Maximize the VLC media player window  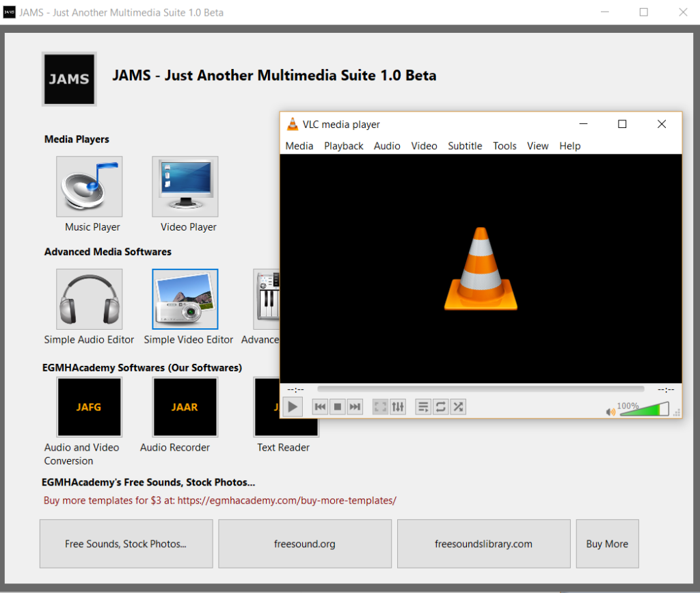(622, 124)
